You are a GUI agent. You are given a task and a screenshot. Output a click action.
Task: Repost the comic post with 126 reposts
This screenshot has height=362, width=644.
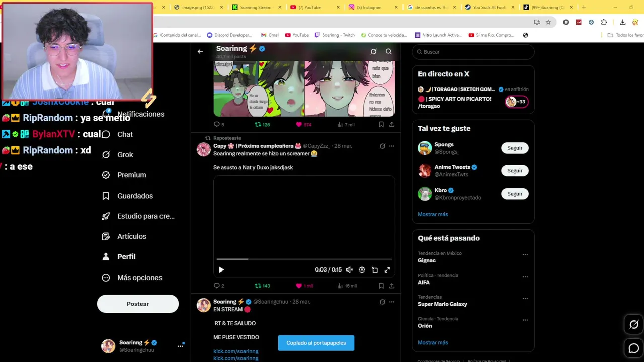(262, 124)
